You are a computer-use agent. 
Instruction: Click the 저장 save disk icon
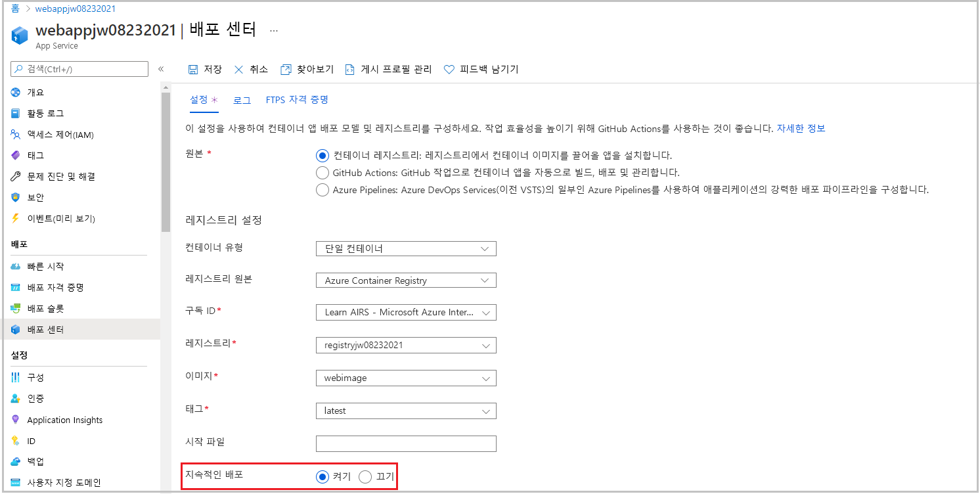[193, 70]
